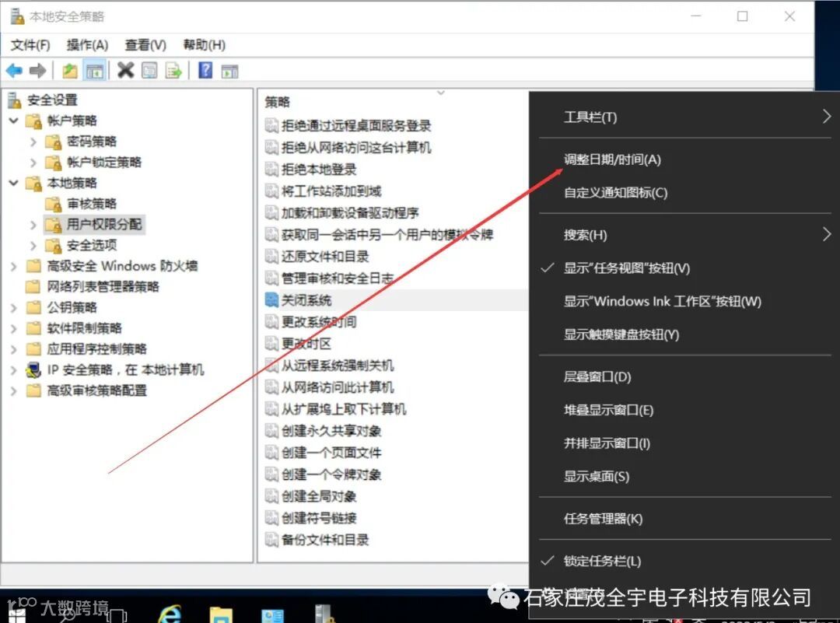Click the Up one level folder icon
This screenshot has height=623, width=840.
70,70
